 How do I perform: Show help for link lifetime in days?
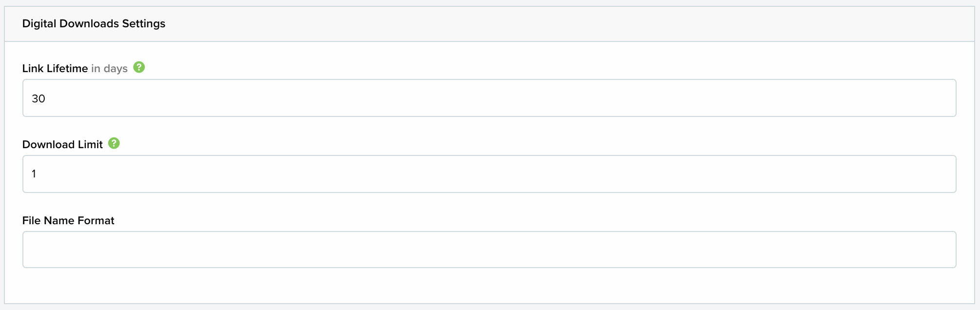tap(139, 67)
